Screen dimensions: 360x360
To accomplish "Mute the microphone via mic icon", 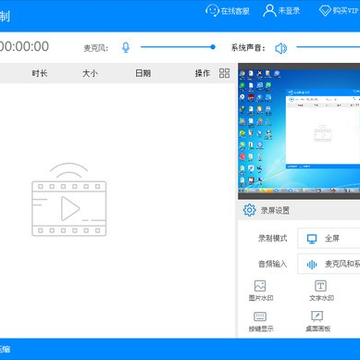I will click(x=125, y=48).
